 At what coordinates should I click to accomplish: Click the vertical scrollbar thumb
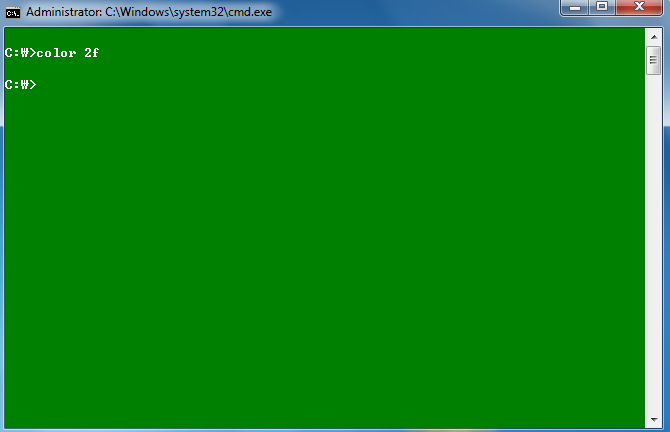654,60
